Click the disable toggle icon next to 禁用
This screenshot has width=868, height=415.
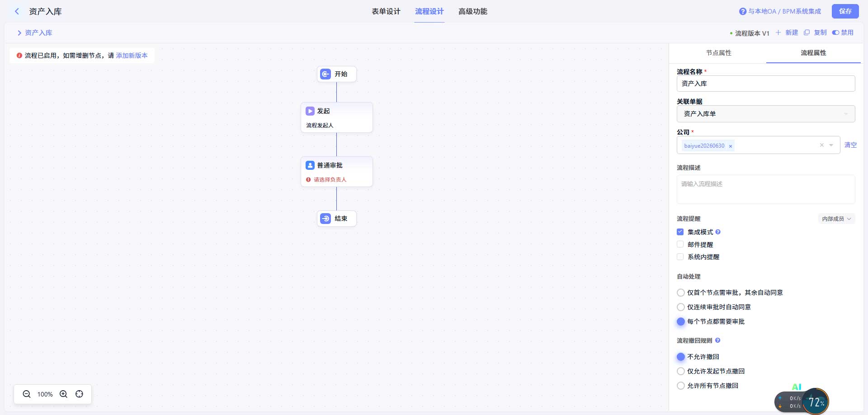point(835,33)
